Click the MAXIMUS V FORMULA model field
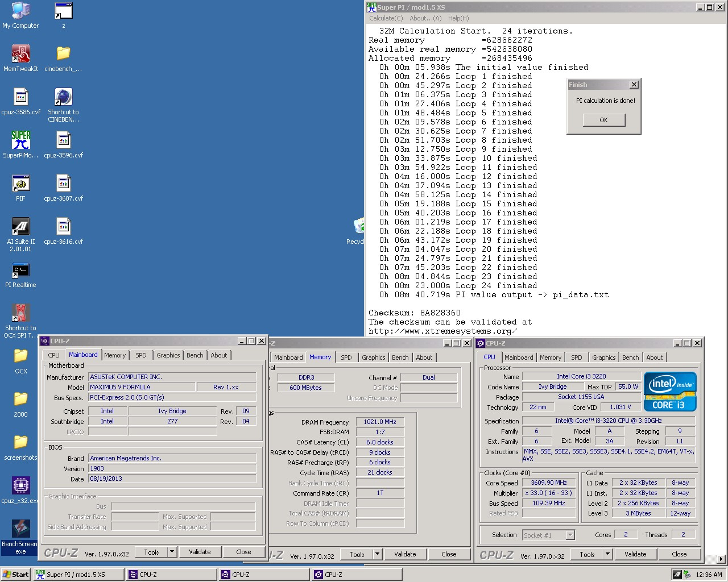This screenshot has width=728, height=582. (142, 387)
